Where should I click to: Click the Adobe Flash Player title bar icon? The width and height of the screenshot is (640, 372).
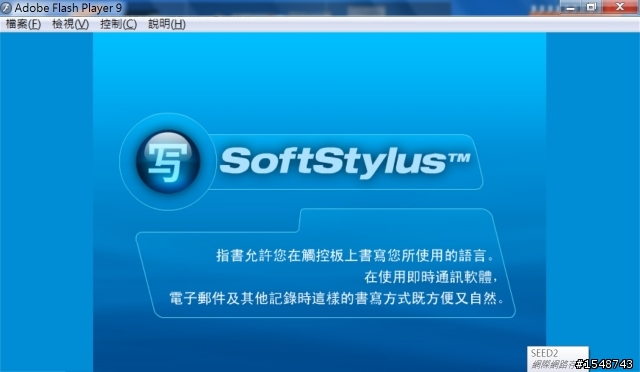point(6,7)
